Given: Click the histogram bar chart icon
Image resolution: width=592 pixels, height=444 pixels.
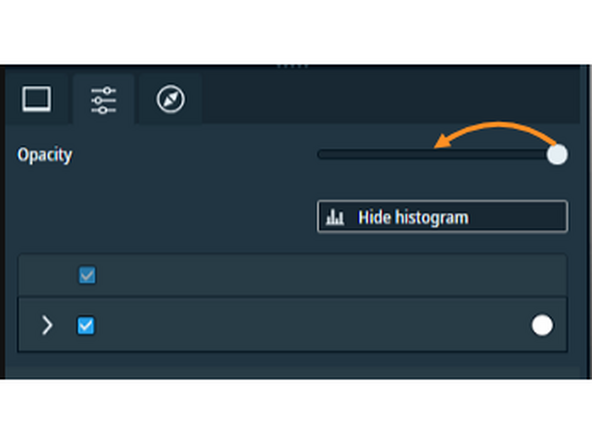Looking at the screenshot, I should pyautogui.click(x=335, y=217).
